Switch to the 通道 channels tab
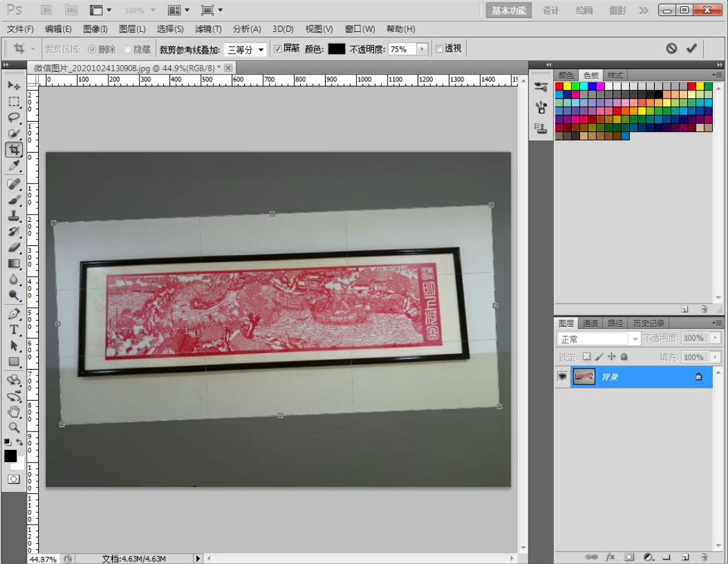This screenshot has width=728, height=564. pos(590,323)
